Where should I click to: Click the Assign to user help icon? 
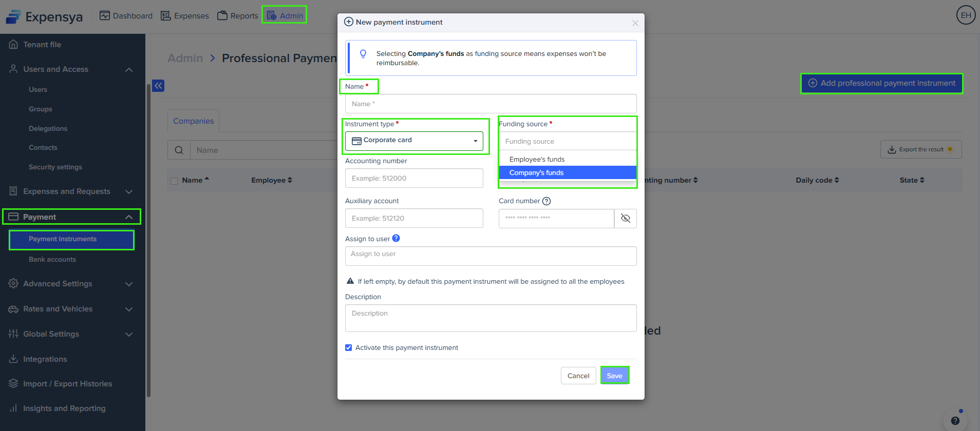coord(396,238)
